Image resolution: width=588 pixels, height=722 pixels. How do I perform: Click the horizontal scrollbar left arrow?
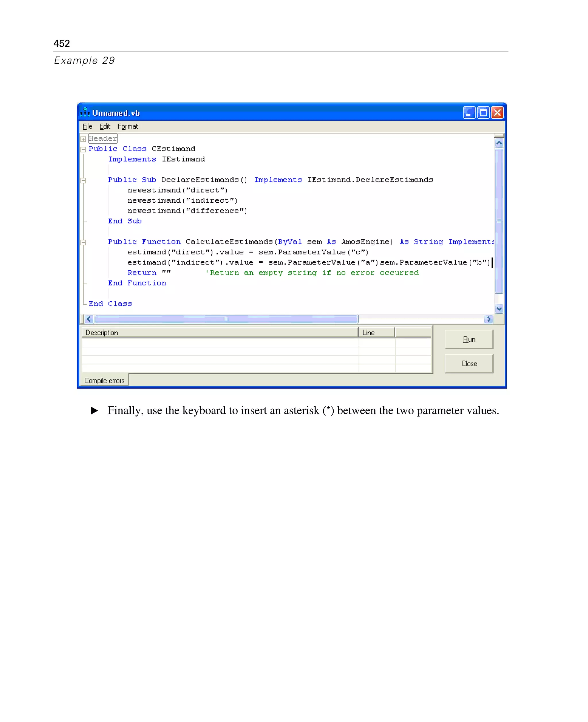(x=89, y=319)
